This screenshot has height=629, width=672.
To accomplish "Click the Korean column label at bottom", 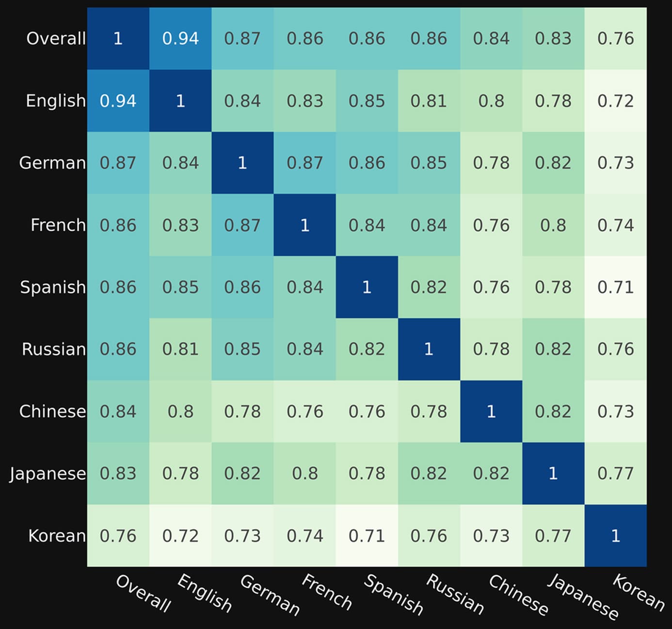I will point(638,592).
